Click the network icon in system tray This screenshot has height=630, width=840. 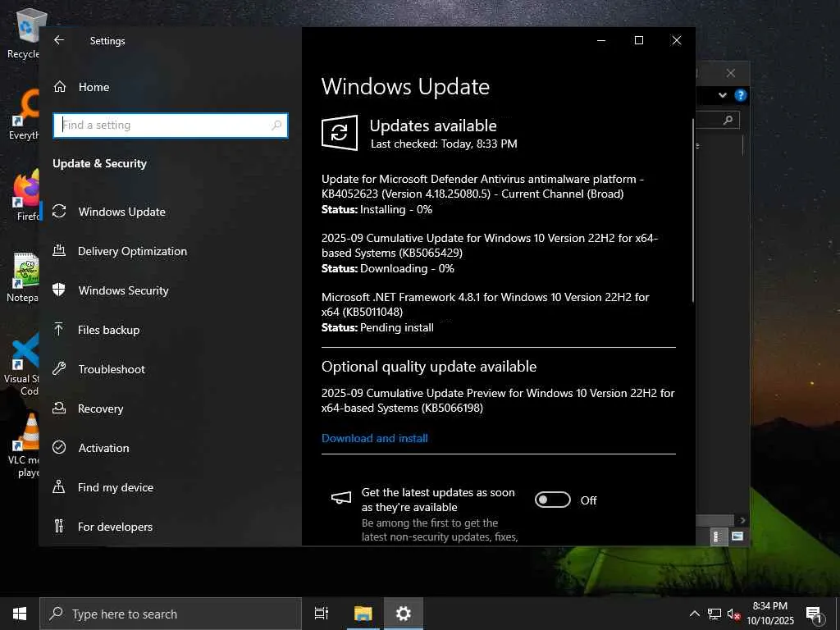tap(714, 614)
